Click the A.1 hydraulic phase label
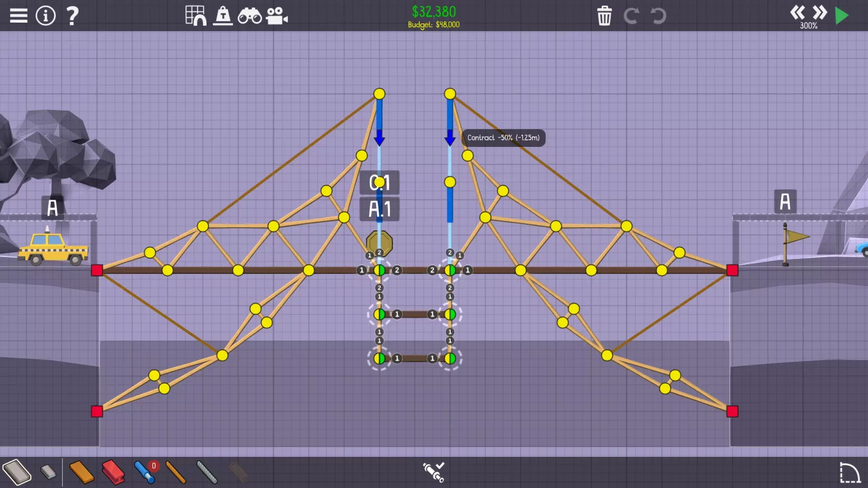This screenshot has height=488, width=868. pyautogui.click(x=379, y=209)
